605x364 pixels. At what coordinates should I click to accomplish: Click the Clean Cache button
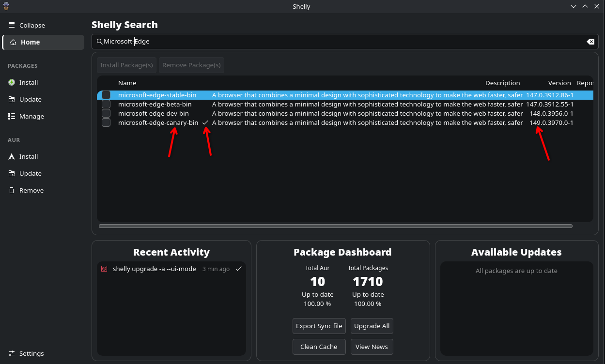click(319, 347)
